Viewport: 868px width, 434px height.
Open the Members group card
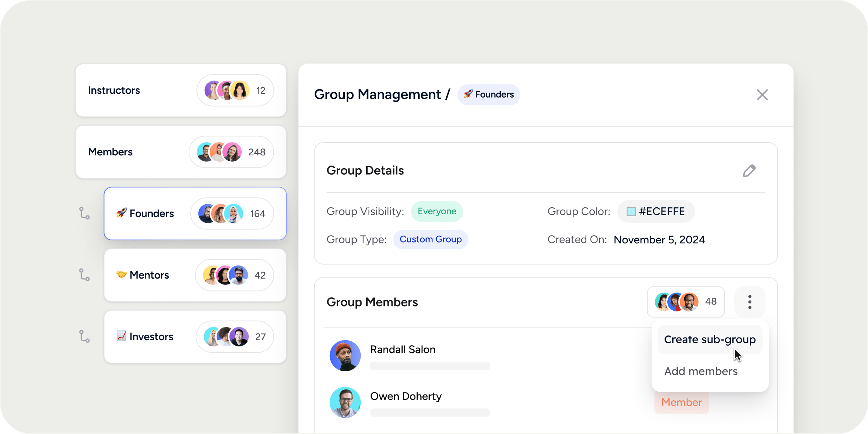pos(181,152)
